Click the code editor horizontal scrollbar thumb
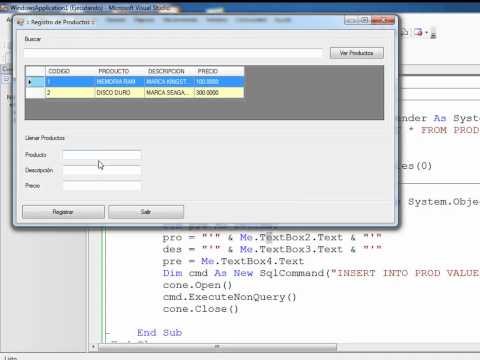This screenshot has height=360, width=480. [x=217, y=347]
